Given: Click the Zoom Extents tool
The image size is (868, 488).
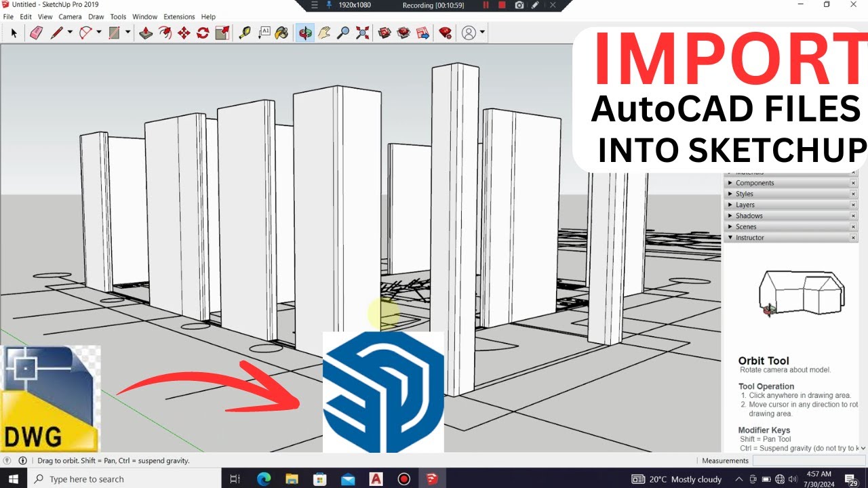Looking at the screenshot, I should pyautogui.click(x=363, y=32).
